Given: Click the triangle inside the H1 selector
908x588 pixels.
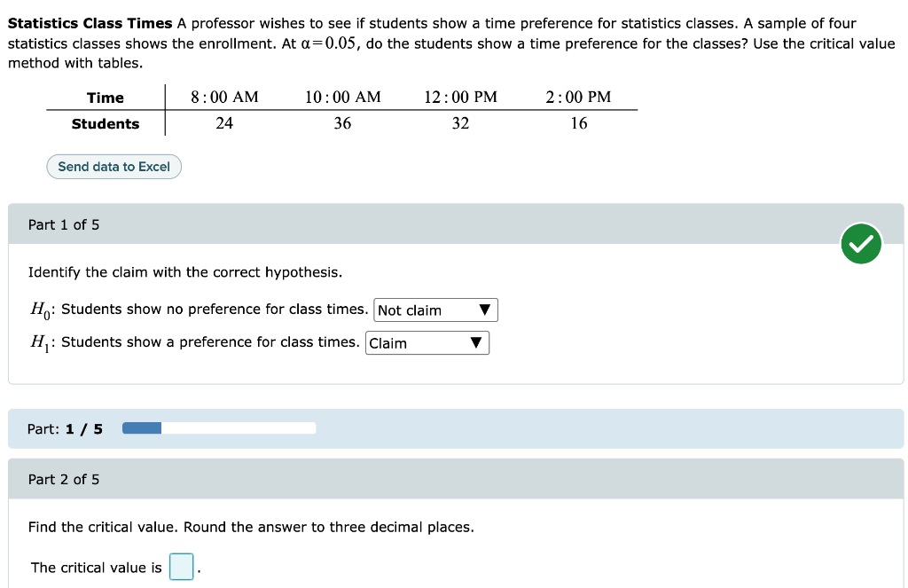Looking at the screenshot, I should (475, 342).
